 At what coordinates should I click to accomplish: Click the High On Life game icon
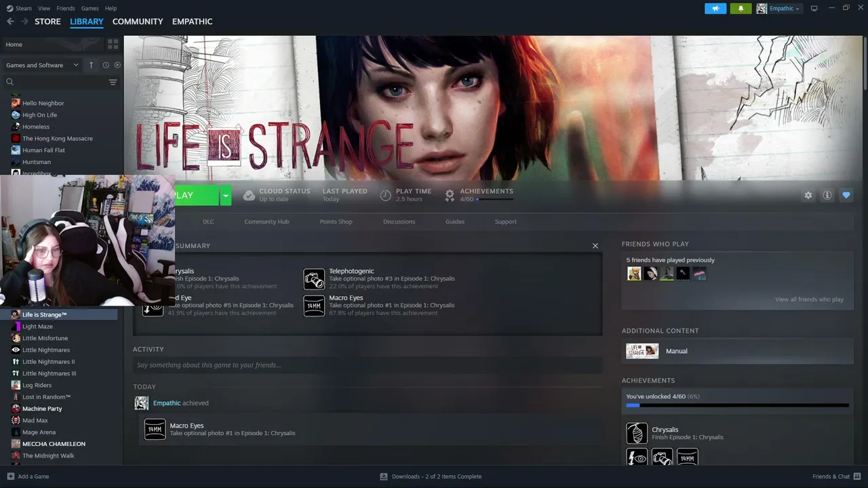coord(16,115)
